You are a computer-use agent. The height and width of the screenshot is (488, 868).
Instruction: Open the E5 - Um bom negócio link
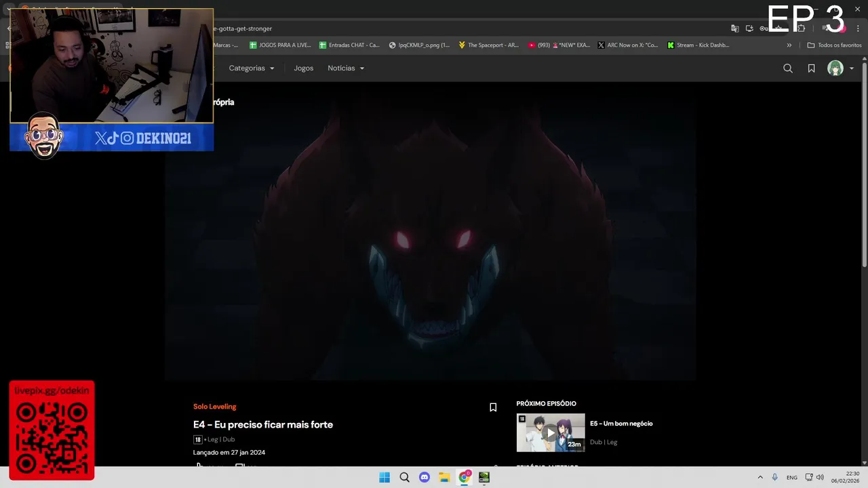[x=621, y=424]
